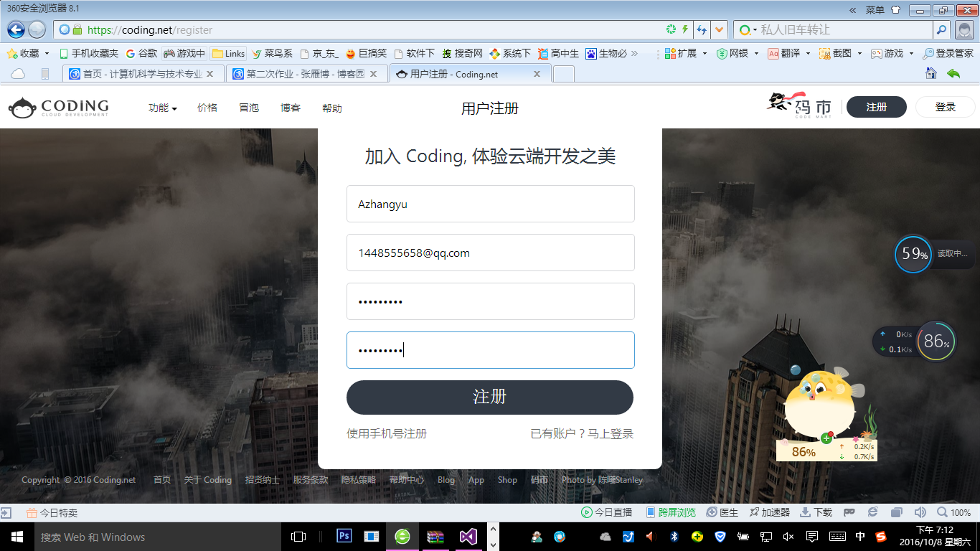Viewport: 980px width, 551px height.
Task: Click the lightning speed mode icon in the address bar
Action: point(685,29)
